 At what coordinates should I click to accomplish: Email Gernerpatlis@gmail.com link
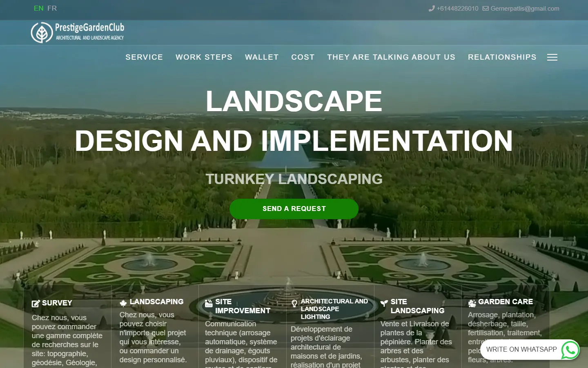[x=525, y=9]
